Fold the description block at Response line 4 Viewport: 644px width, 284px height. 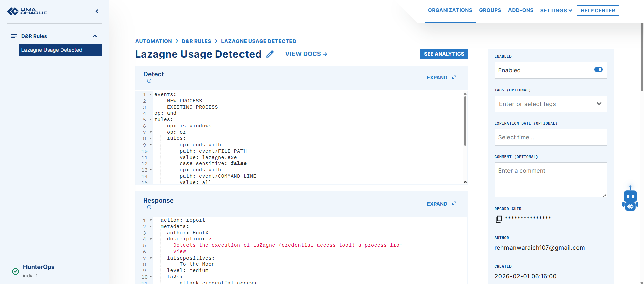click(x=151, y=239)
